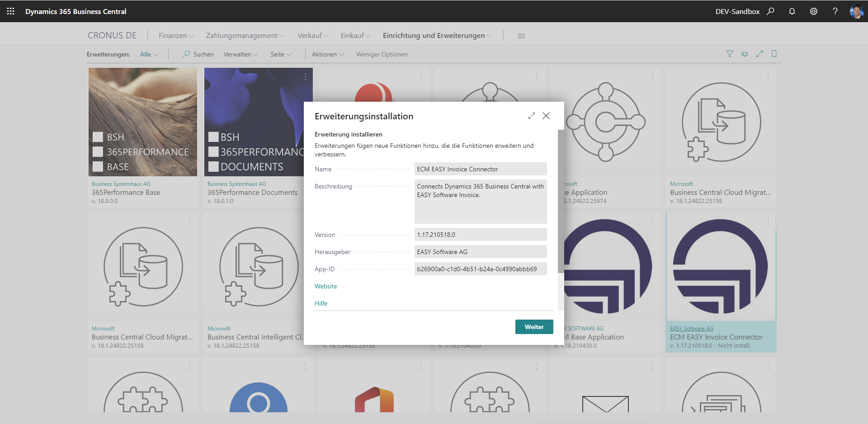
Task: Click the Weiter button
Action: 534,327
